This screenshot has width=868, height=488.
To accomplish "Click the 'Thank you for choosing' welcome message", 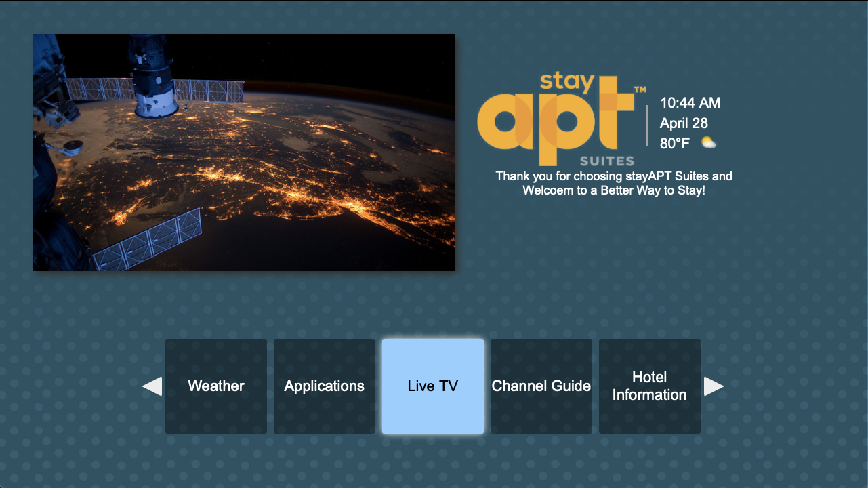I will coord(614,183).
